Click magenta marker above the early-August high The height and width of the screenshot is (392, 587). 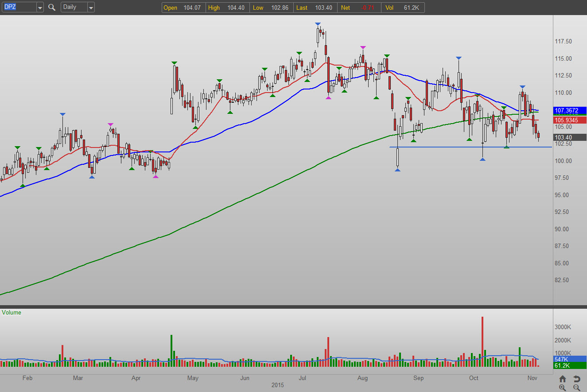click(x=363, y=47)
